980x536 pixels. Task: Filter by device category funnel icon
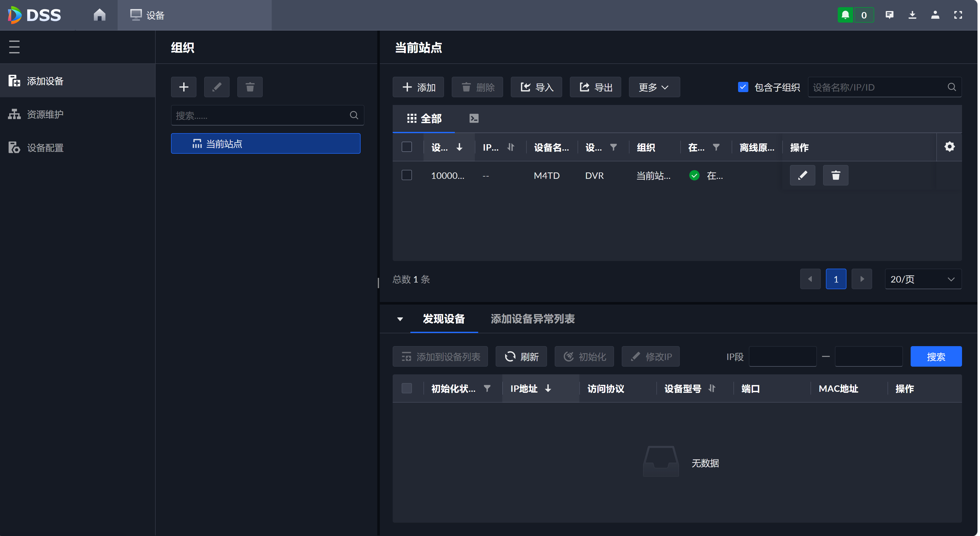click(613, 147)
